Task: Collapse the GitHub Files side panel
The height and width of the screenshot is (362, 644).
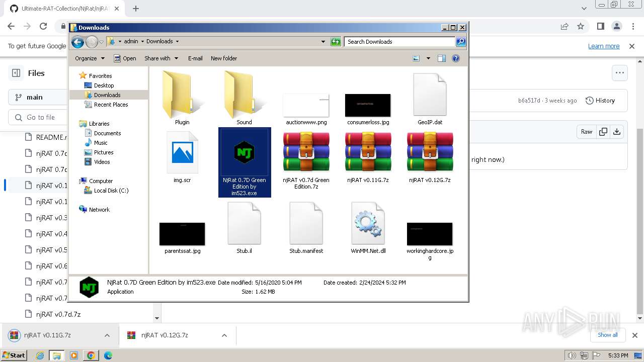Action: [x=16, y=73]
